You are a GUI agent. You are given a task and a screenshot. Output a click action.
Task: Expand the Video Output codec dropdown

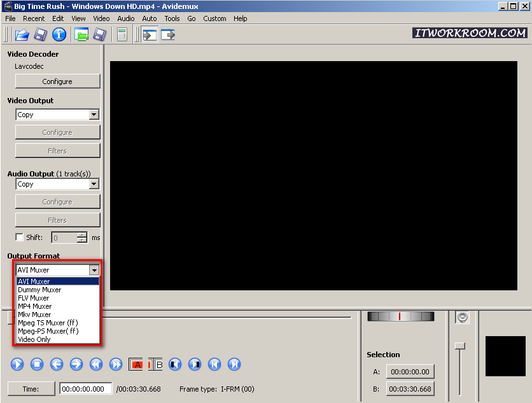pos(94,115)
